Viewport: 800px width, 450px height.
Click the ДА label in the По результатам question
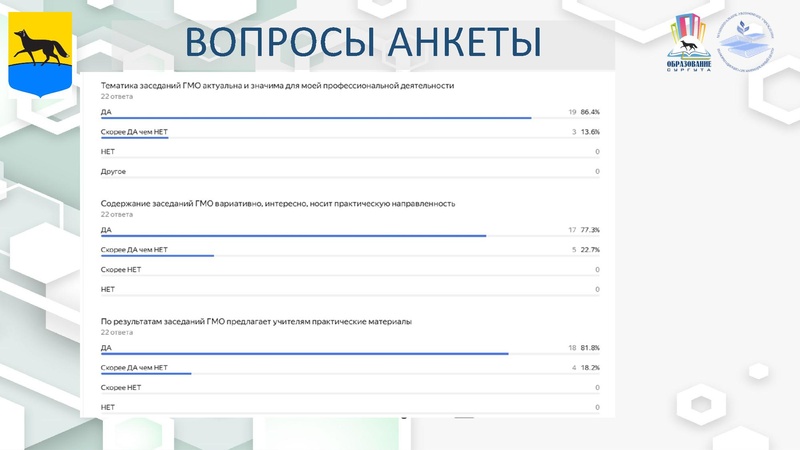coord(106,347)
